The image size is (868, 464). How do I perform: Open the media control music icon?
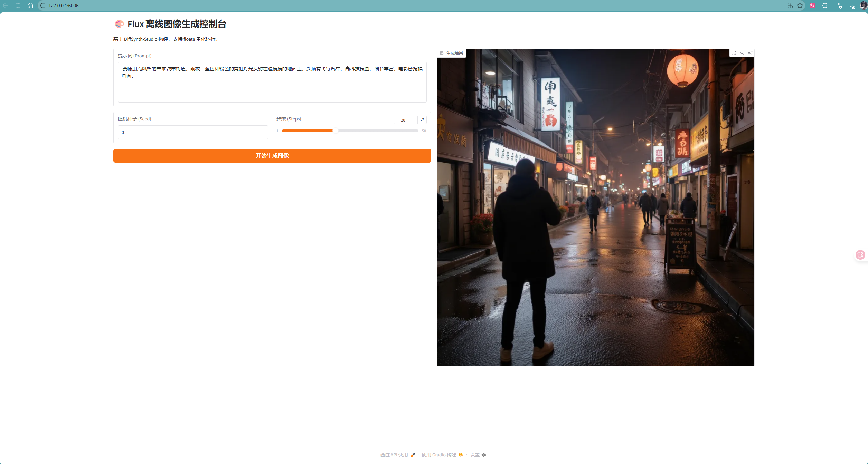[839, 6]
